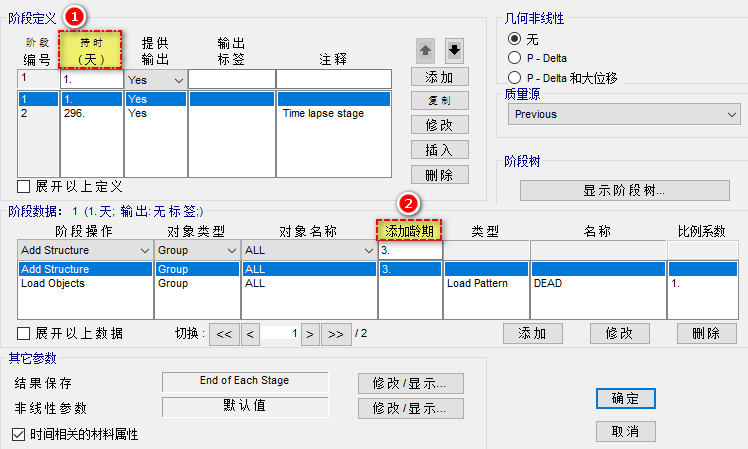This screenshot has width=748, height=449.
Task: Open the 质量源 Previous dropdown
Action: [x=622, y=114]
